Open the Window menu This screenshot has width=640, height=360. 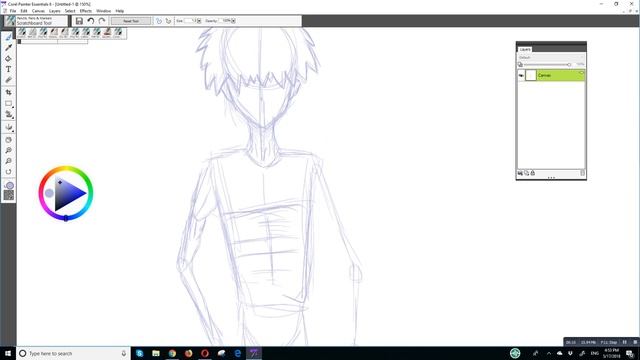point(104,11)
